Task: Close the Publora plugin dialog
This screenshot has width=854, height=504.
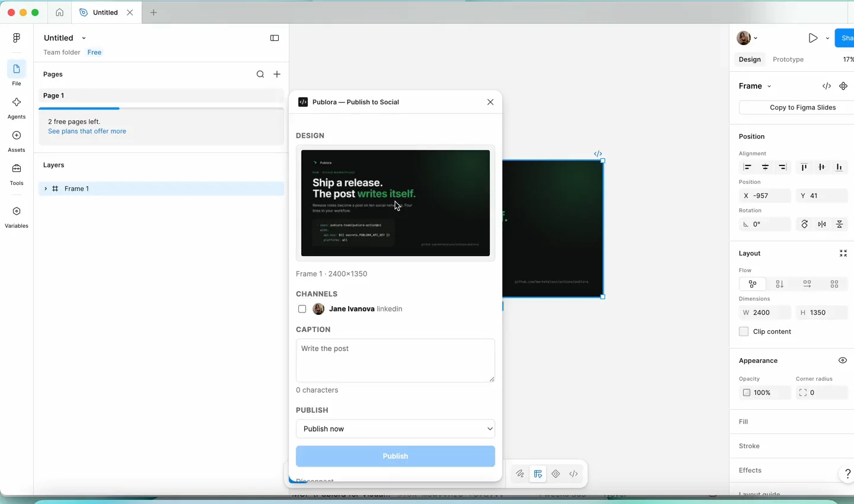Action: point(490,102)
